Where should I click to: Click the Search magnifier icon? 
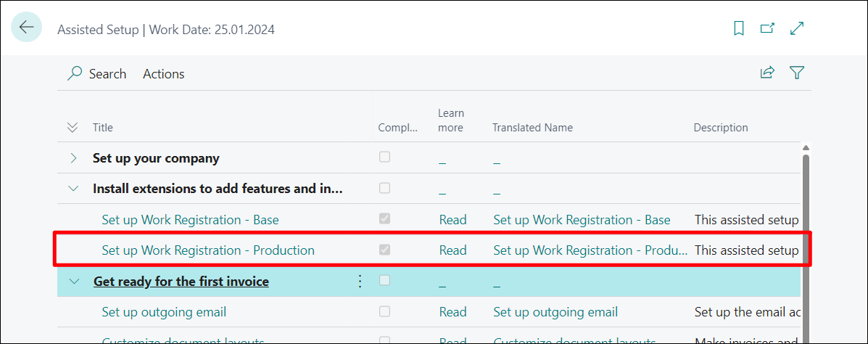pyautogui.click(x=74, y=74)
